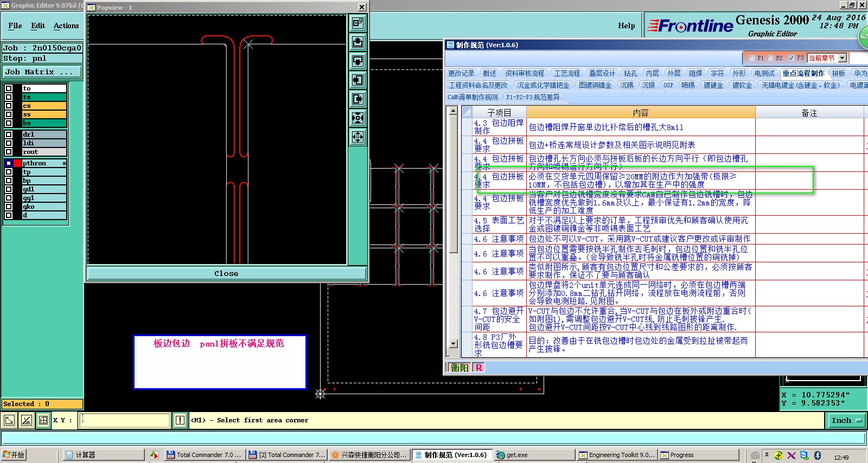The width and height of the screenshot is (868, 463).
Task: Uncheck the P3 checkbox
Action: 791,58
